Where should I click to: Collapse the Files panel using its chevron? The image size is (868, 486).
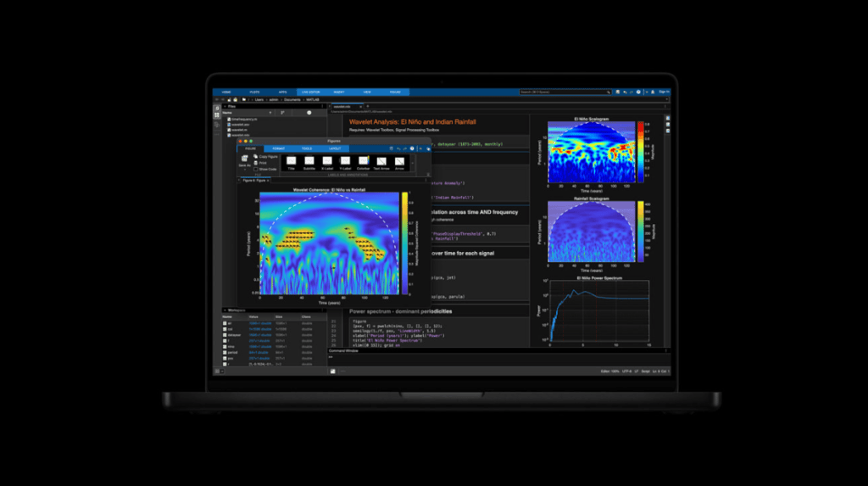[x=225, y=106]
